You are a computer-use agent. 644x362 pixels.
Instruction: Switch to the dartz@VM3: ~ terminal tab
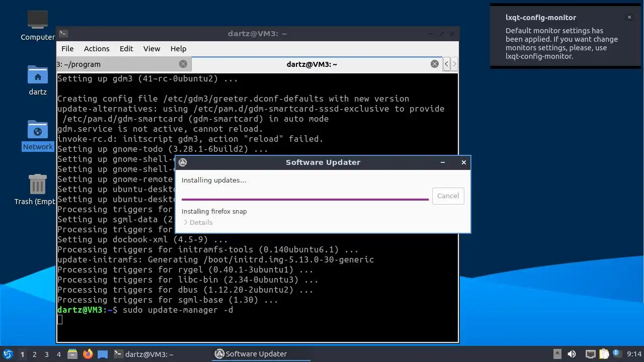tap(316, 64)
